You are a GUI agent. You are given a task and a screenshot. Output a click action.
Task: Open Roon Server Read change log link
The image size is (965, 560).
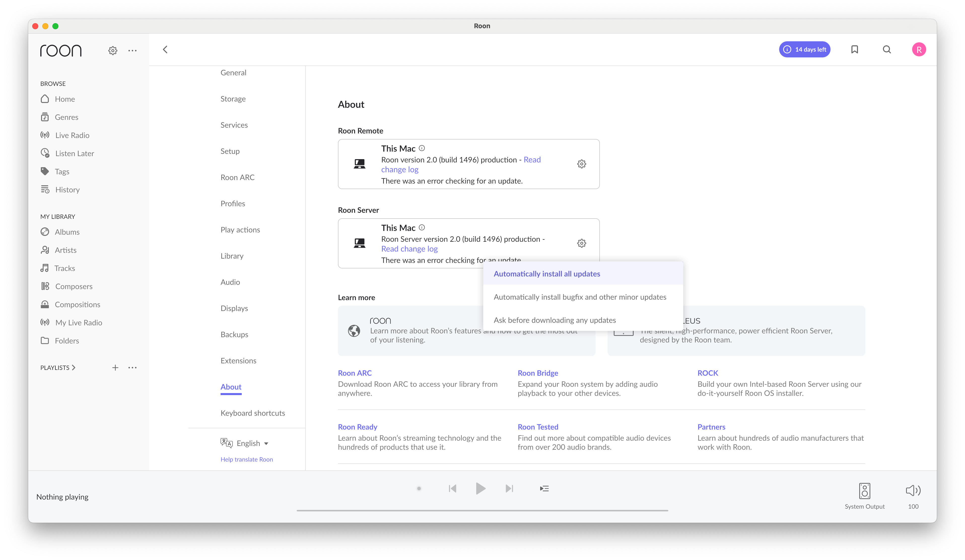coord(409,249)
